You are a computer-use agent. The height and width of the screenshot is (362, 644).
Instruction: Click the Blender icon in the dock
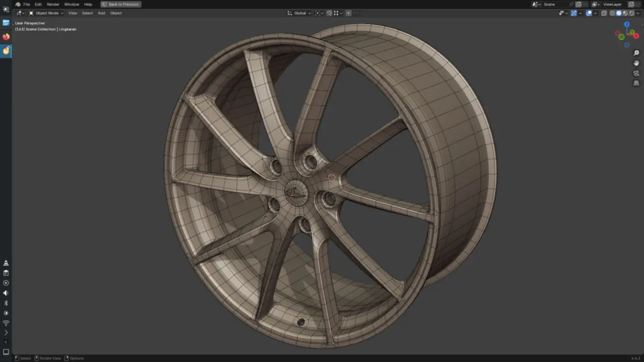pyautogui.click(x=6, y=50)
